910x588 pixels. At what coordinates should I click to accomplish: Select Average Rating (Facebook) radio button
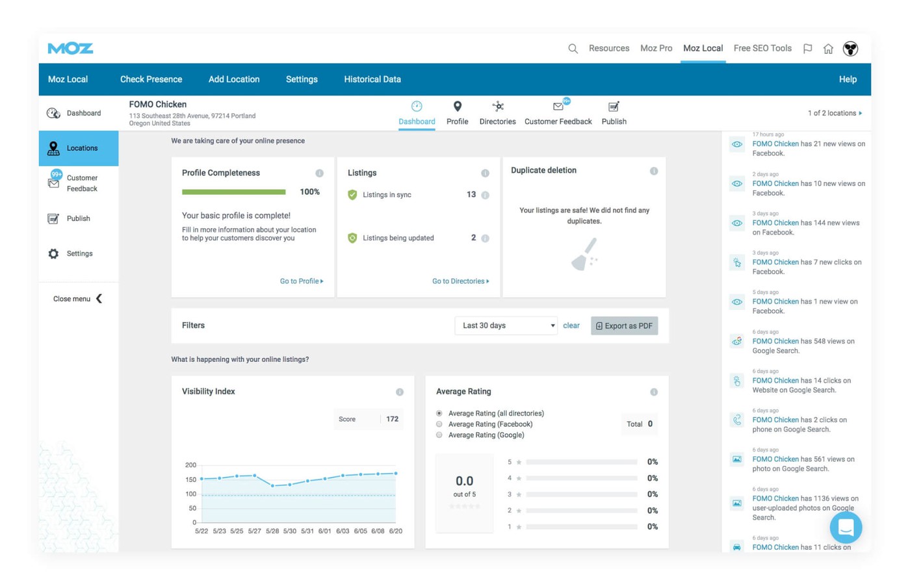(x=439, y=424)
